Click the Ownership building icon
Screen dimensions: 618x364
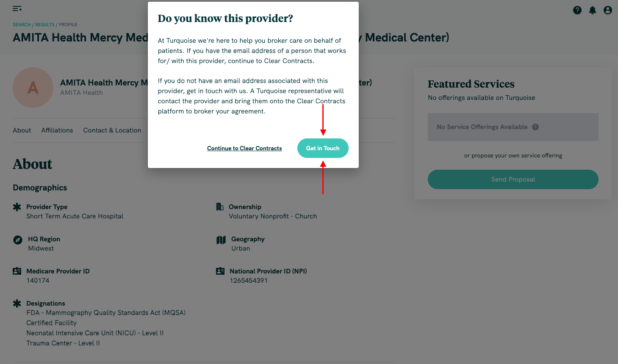click(220, 207)
